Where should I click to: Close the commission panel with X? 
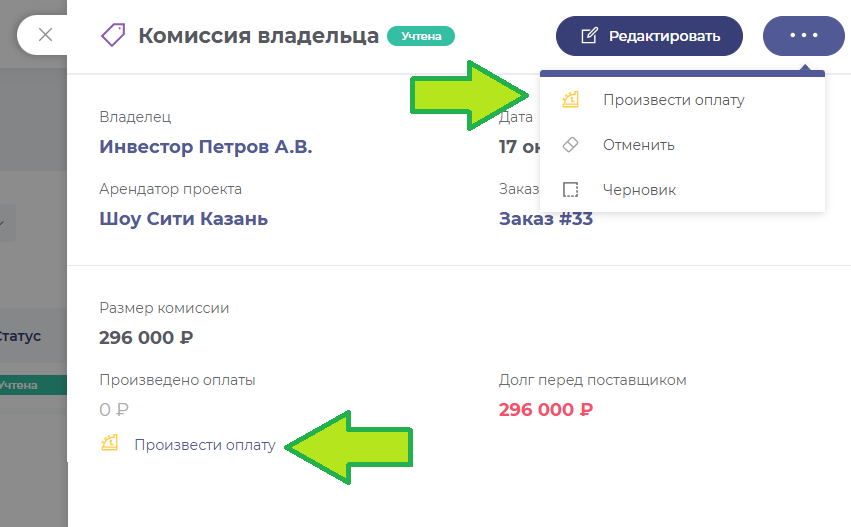[45, 35]
